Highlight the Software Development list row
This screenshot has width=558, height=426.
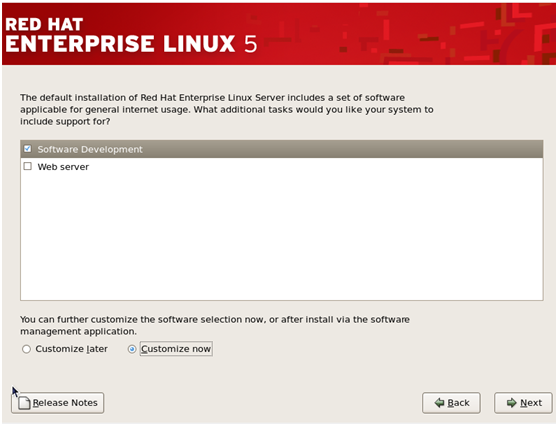tap(281, 149)
